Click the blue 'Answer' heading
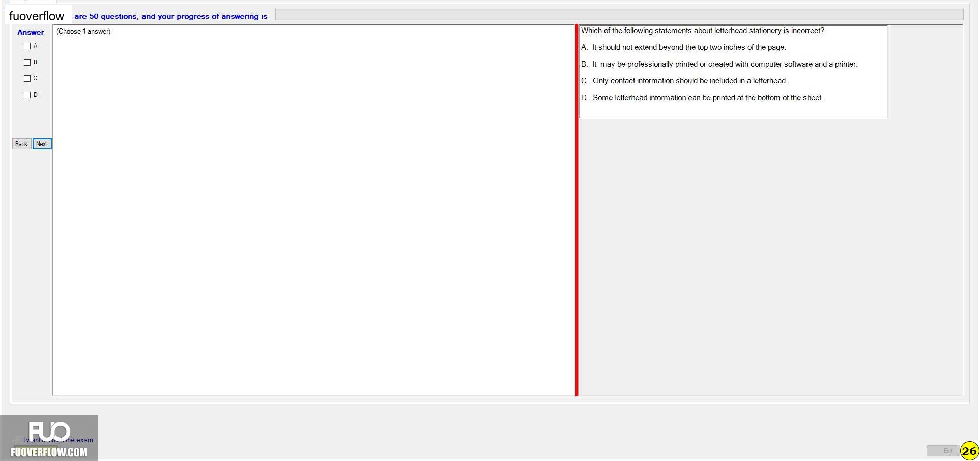 tap(31, 32)
